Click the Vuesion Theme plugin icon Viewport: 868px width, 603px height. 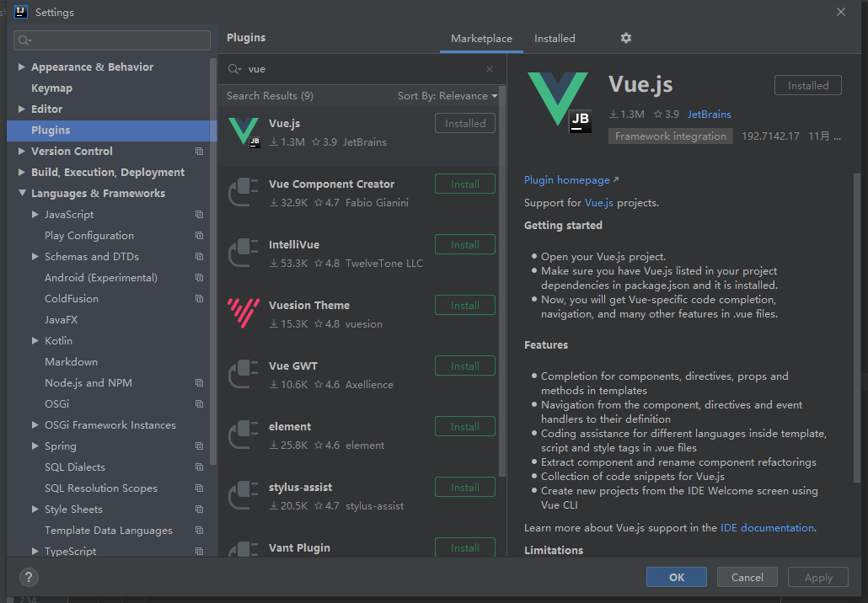(x=244, y=313)
